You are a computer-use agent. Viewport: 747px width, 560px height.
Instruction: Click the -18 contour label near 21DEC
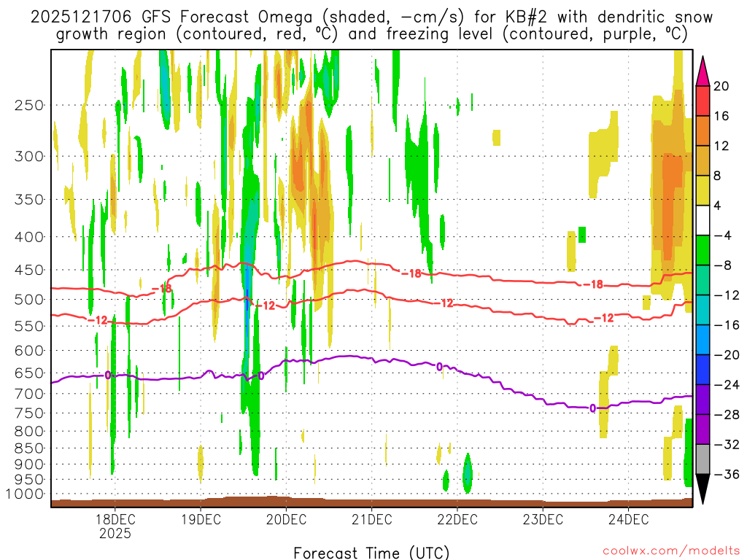point(411,273)
